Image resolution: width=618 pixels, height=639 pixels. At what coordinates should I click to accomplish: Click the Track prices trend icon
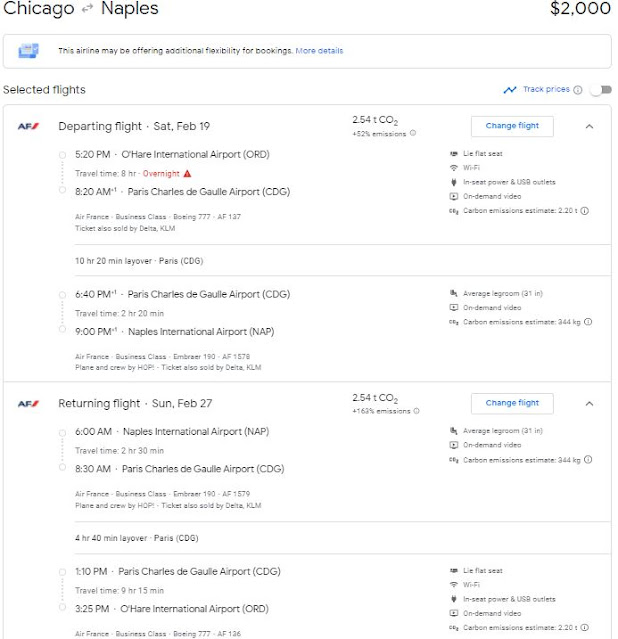[510, 90]
